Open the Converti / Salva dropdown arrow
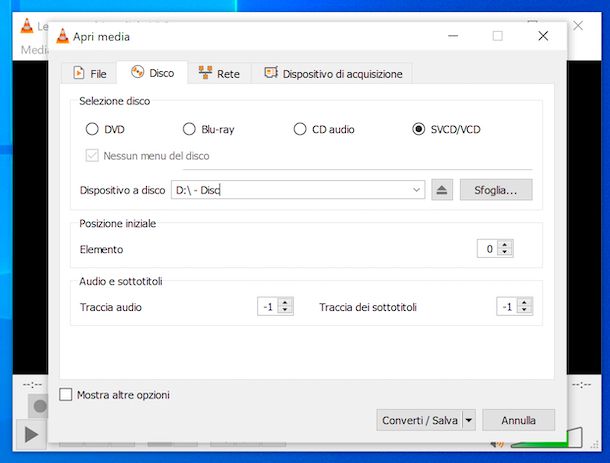Viewport: 610px width, 463px height. (x=469, y=421)
